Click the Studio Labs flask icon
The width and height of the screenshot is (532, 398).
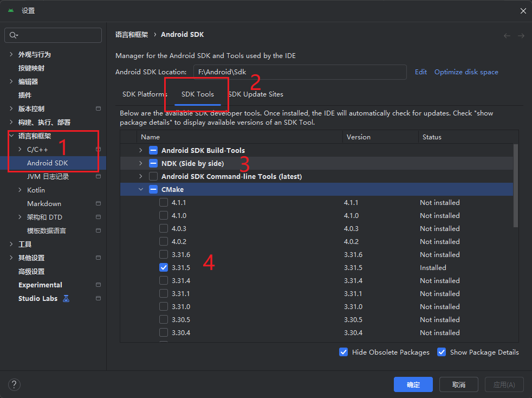pyautogui.click(x=66, y=298)
